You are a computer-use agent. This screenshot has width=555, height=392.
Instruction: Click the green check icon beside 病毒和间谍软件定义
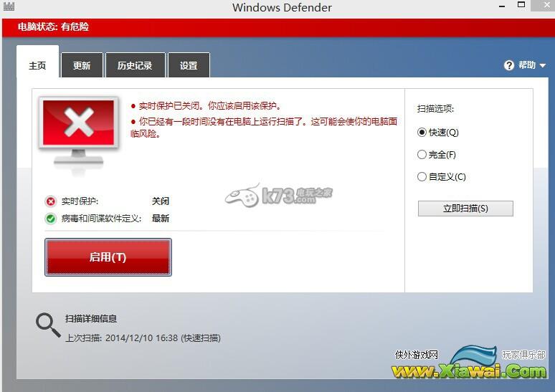51,219
